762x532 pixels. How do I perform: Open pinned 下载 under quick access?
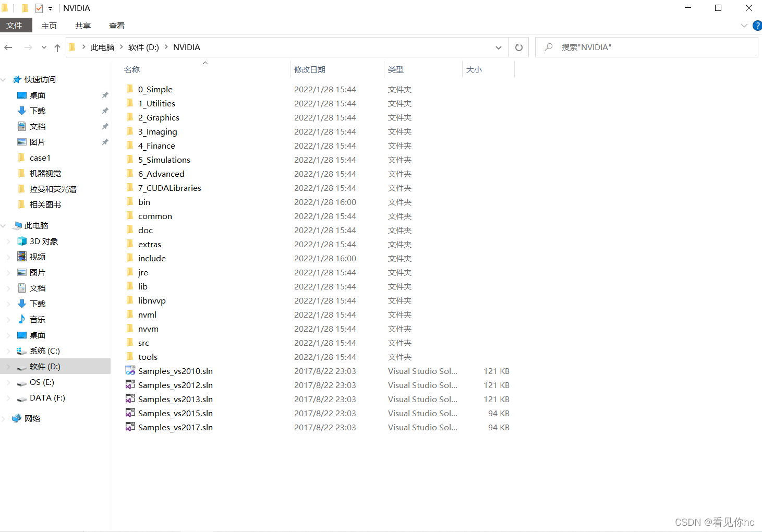pyautogui.click(x=38, y=111)
